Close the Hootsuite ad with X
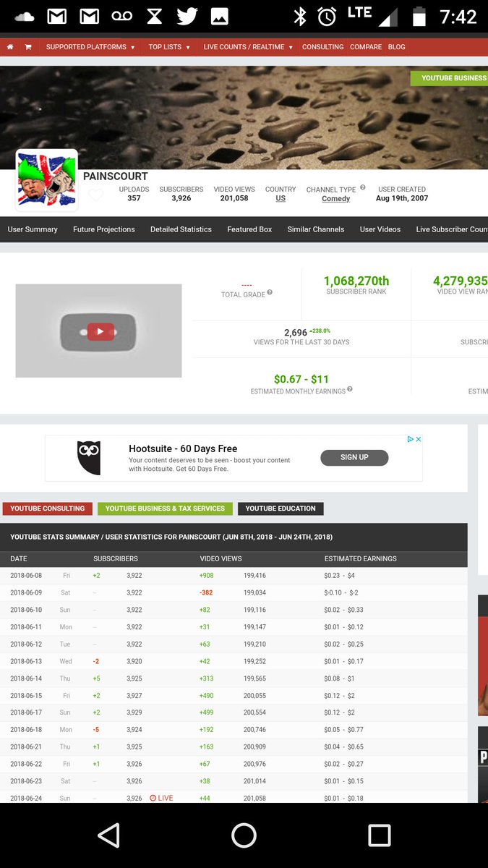 (x=418, y=439)
